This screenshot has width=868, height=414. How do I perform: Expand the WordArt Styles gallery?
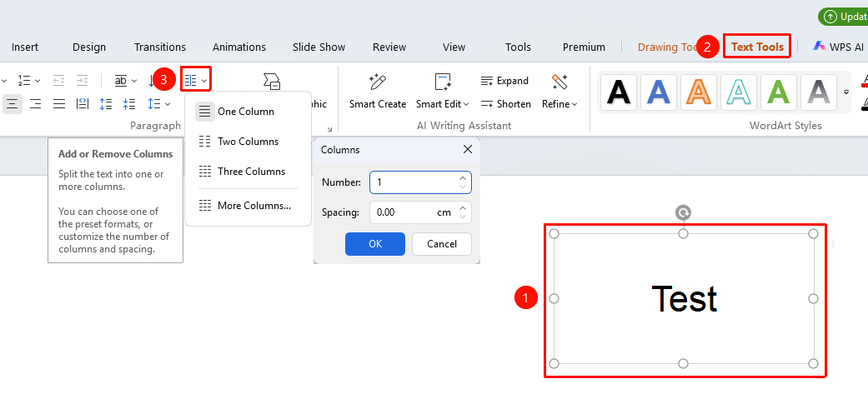[845, 92]
